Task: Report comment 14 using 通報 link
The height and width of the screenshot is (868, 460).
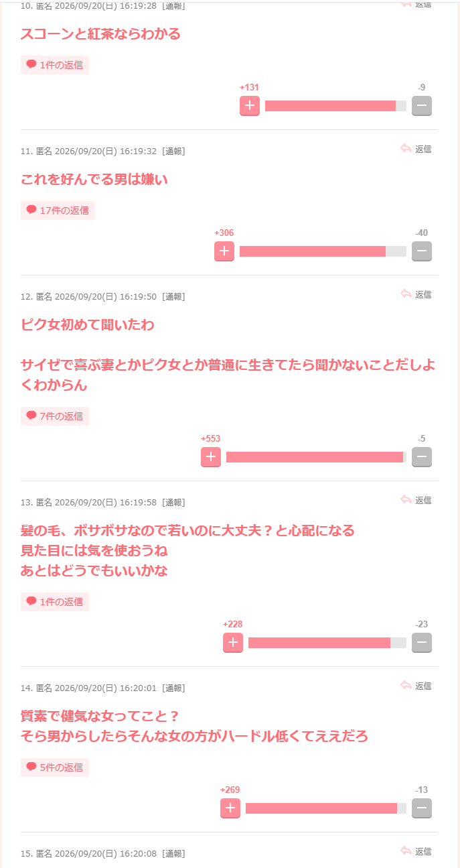Action: (173, 688)
